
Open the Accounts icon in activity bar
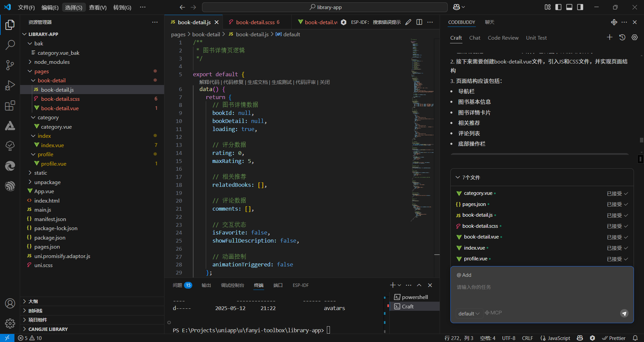[10, 303]
